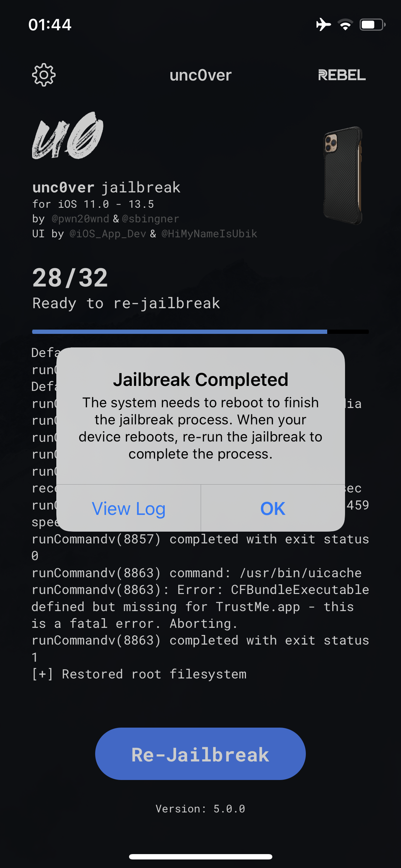Screen dimensions: 401x868
Task: Open the @pwn20wnd credit link
Action: pyautogui.click(x=80, y=219)
